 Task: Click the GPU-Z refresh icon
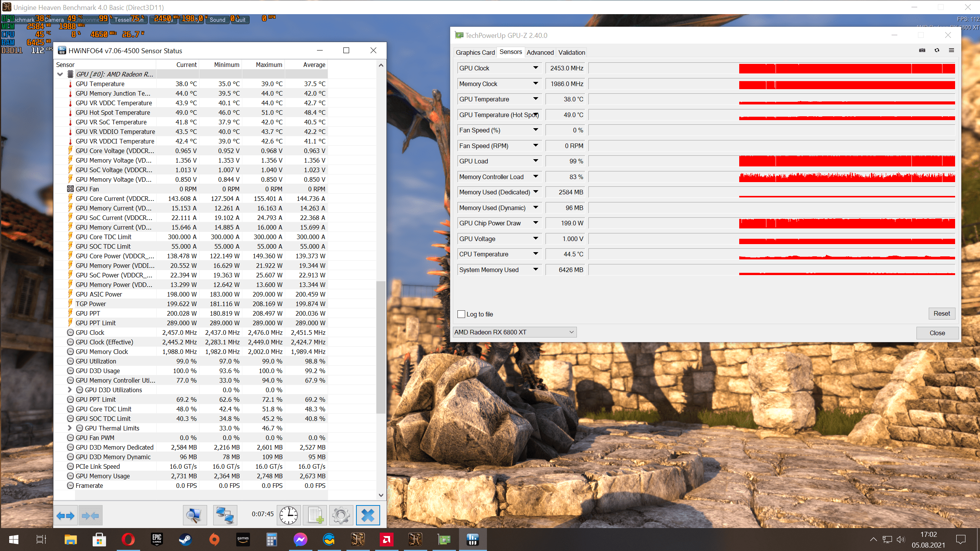(x=937, y=51)
